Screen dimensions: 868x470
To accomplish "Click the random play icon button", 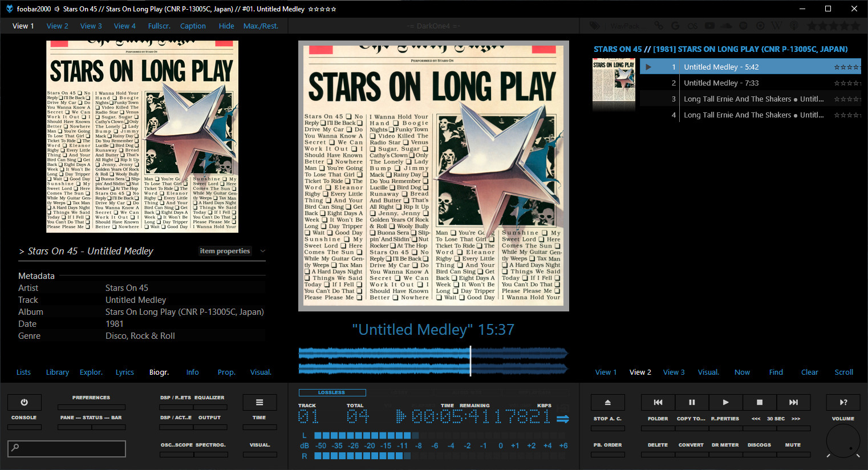I will point(843,402).
